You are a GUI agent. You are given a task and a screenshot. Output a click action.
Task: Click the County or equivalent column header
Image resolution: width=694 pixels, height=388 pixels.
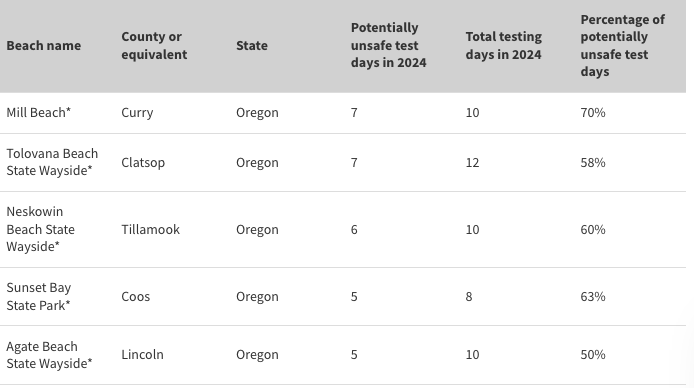click(x=154, y=46)
